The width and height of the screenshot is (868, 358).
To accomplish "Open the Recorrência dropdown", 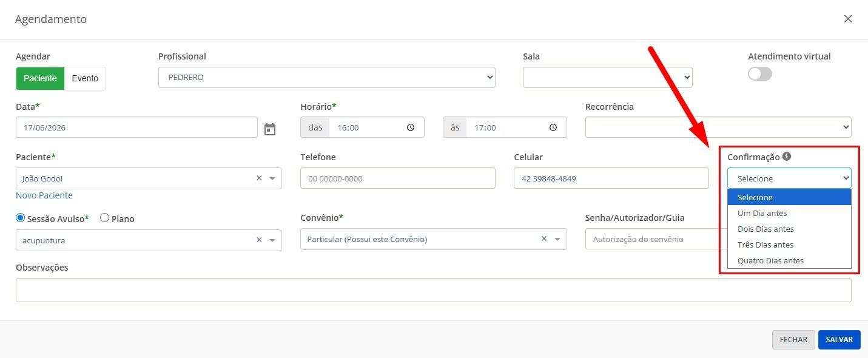I will [x=718, y=127].
